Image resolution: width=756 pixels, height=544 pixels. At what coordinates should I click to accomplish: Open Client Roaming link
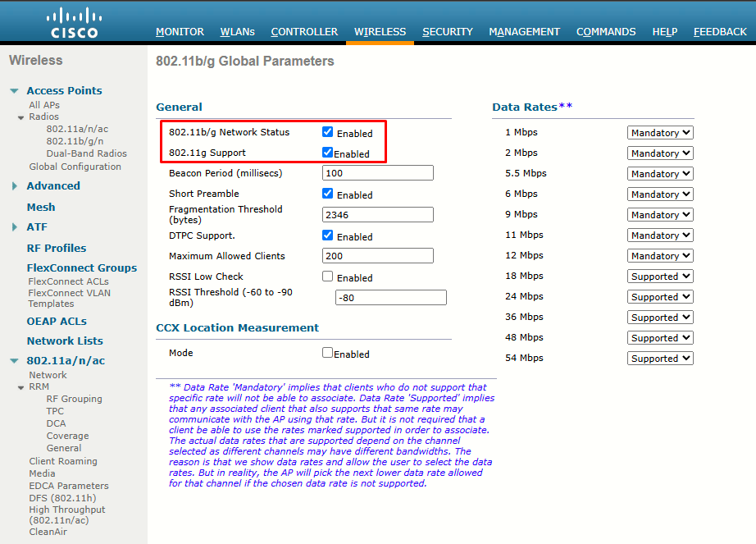pos(62,461)
